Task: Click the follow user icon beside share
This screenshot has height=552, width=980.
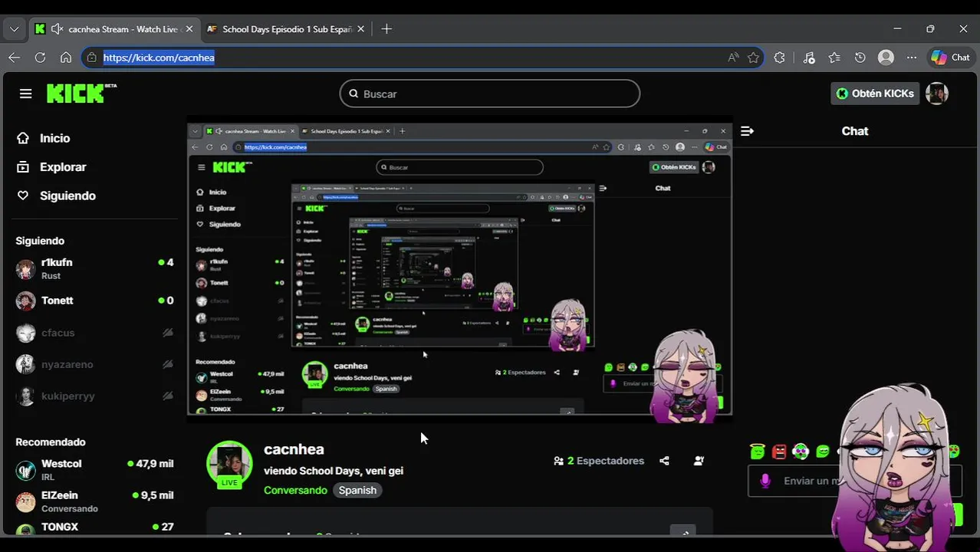Action: click(x=699, y=461)
